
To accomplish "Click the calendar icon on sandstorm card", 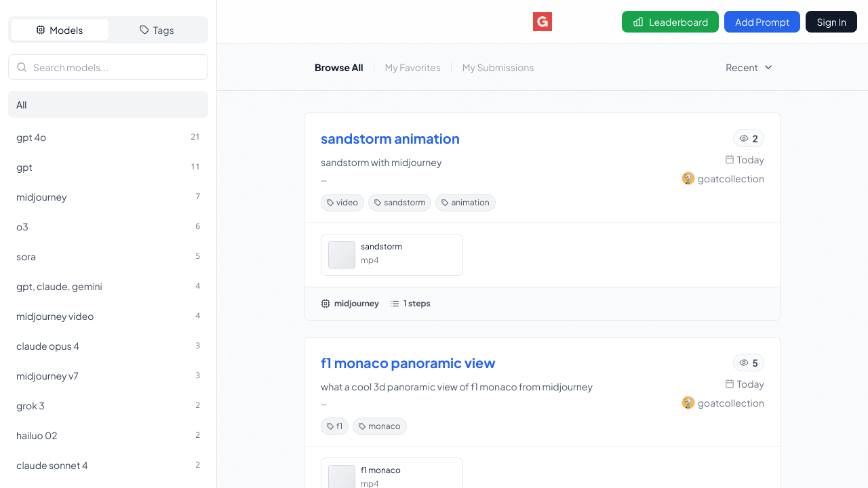I will pos(730,159).
